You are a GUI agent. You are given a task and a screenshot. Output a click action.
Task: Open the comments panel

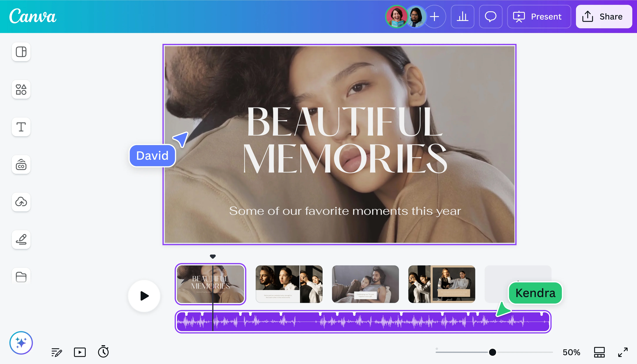(490, 16)
